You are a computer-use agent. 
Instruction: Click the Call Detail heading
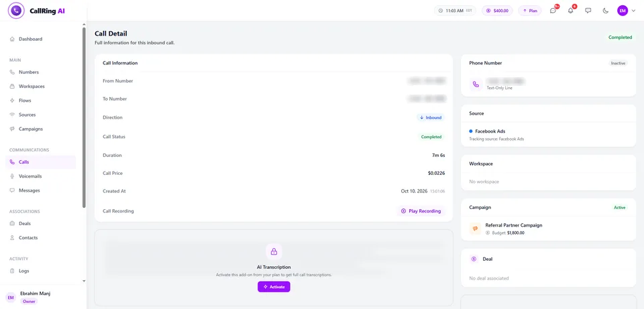coord(111,34)
